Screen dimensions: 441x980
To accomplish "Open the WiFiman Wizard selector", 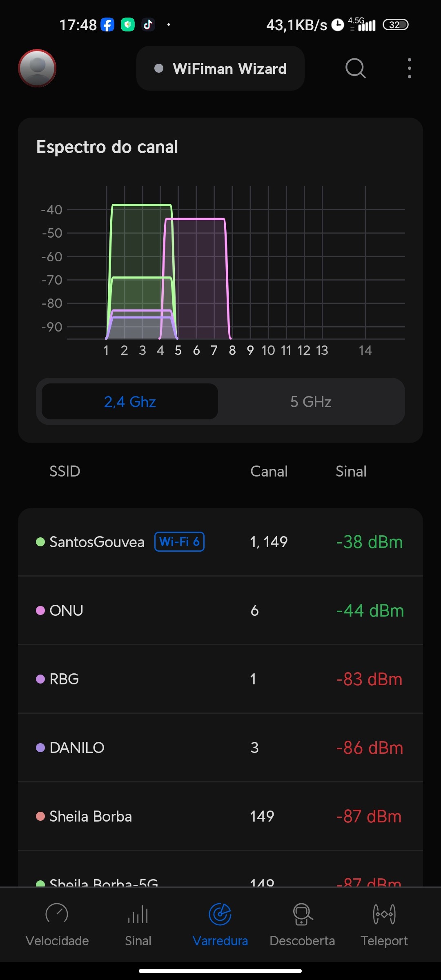I will pos(220,69).
